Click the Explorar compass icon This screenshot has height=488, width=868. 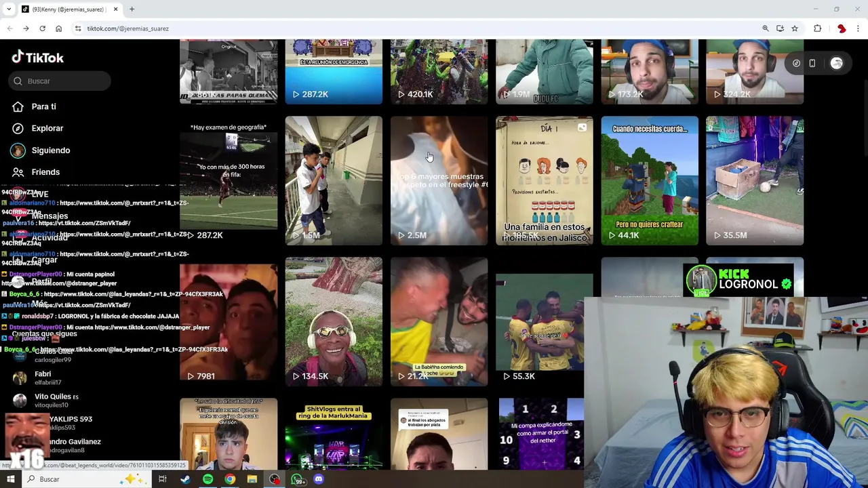click(18, 128)
